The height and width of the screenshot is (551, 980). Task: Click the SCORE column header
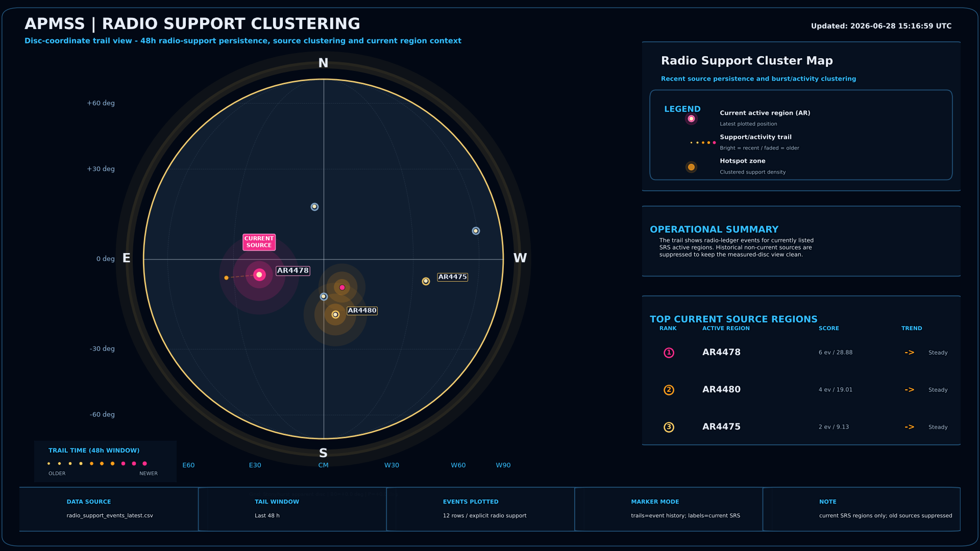(x=828, y=329)
